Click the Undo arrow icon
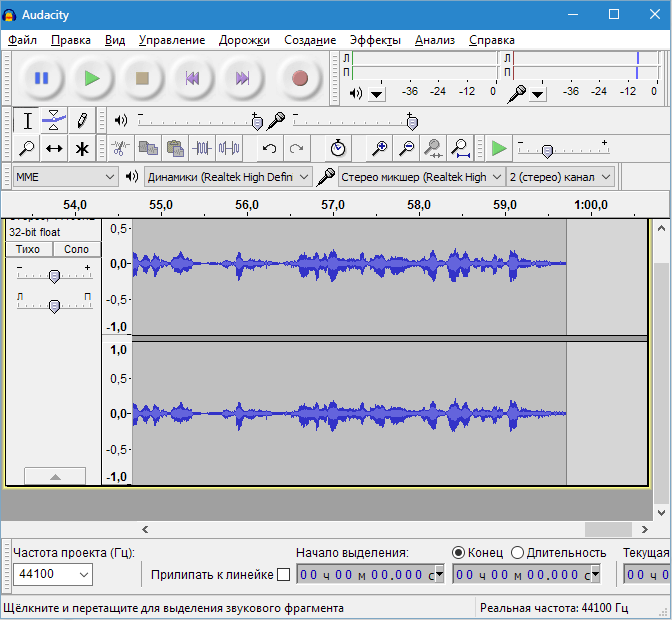The width and height of the screenshot is (672, 620). tap(269, 149)
